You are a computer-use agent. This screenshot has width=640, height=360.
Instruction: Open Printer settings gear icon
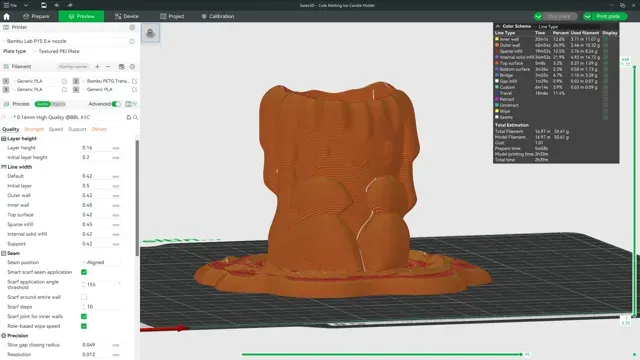coord(132,27)
